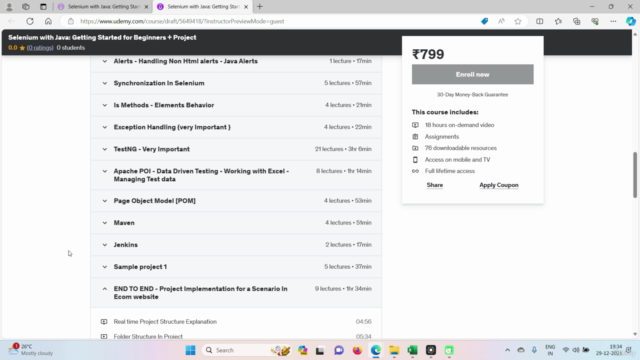Open microphone tray icon
This screenshot has width=640, height=360.
coord(534,350)
